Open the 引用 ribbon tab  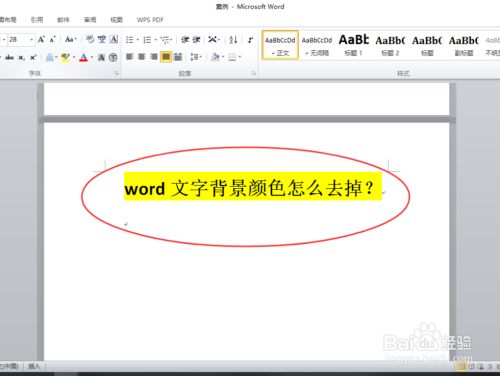click(x=37, y=20)
